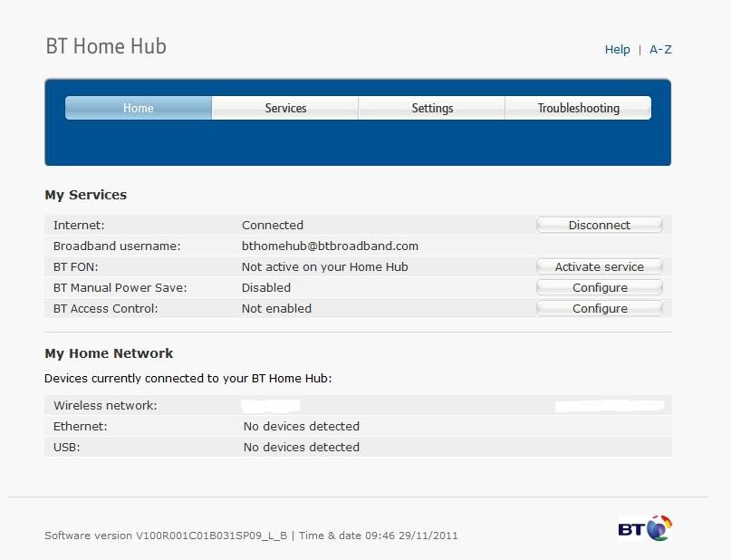Switch to the Services tab
This screenshot has width=731, height=560.
[285, 108]
